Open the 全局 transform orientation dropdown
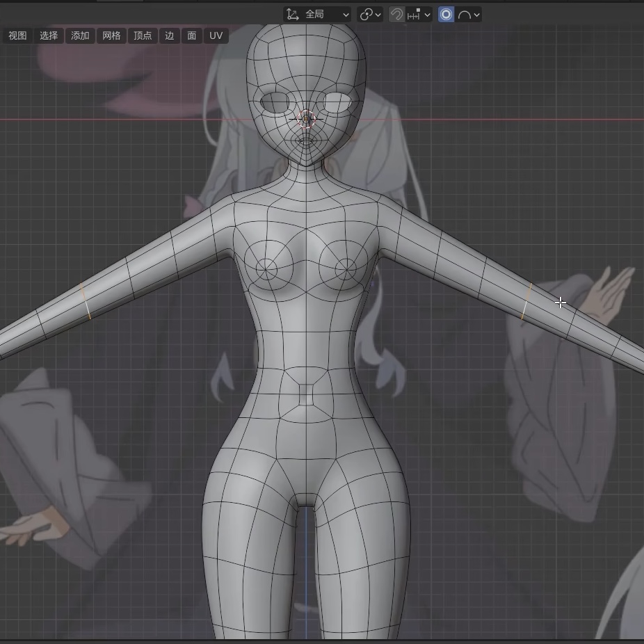Screen dimensions: 644x644 [317, 15]
